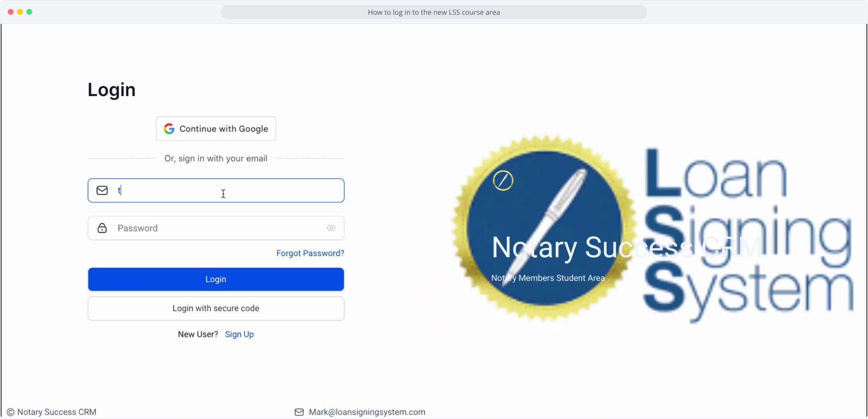Click the Login heading text
The height and width of the screenshot is (419, 868).
click(x=111, y=90)
